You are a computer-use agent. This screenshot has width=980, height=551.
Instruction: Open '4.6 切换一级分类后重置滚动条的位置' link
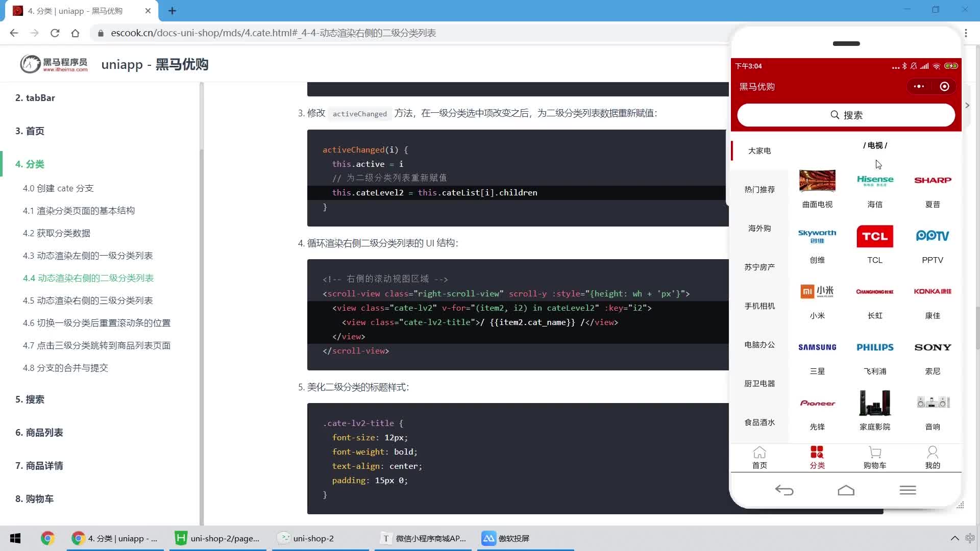[96, 323]
